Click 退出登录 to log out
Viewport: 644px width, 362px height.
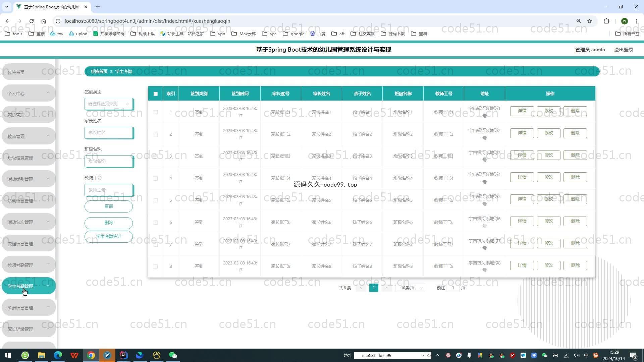(624, 50)
